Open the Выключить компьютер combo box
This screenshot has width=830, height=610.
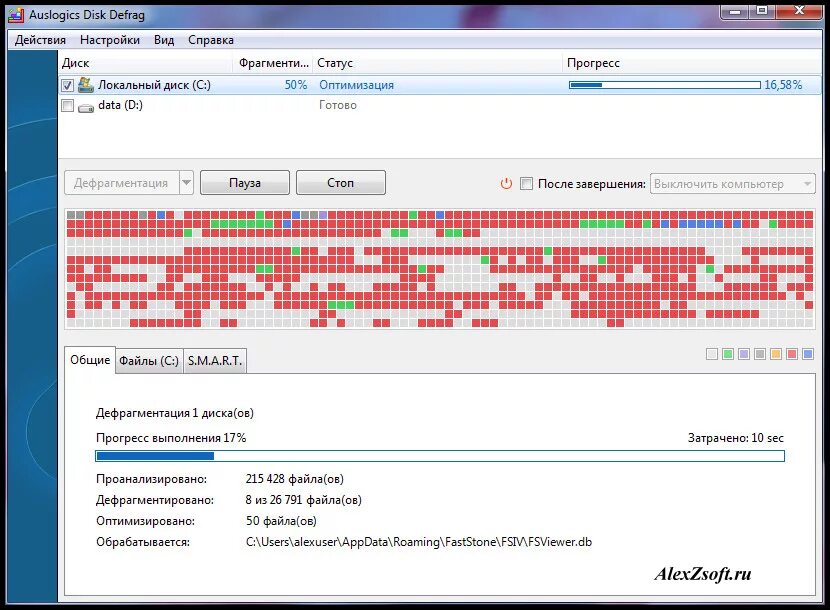coord(733,184)
